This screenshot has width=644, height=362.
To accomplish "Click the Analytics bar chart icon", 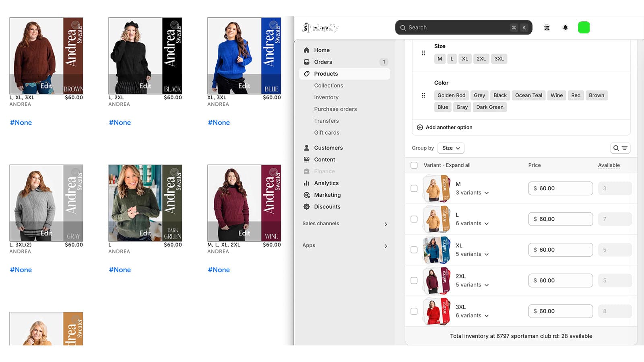I will [307, 183].
